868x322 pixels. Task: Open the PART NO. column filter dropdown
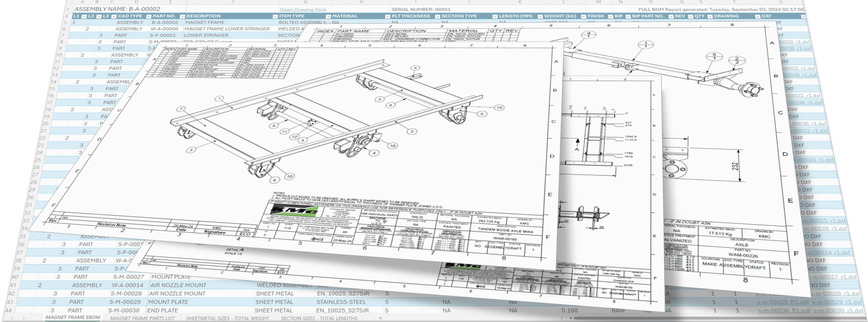point(181,16)
